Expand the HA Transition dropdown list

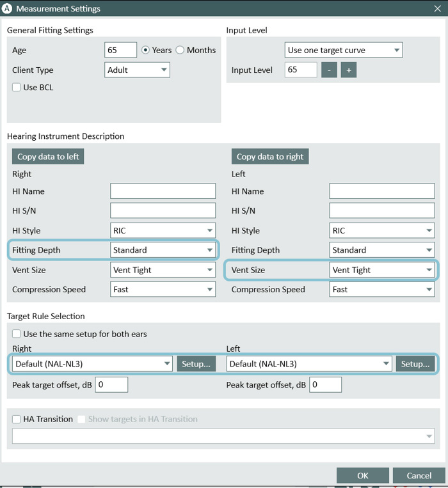(223, 436)
